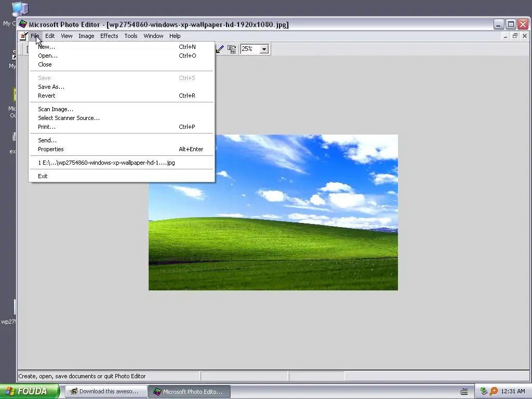Click the Microsoft Photo Edito... taskbar button
The image size is (532, 399).
coord(189,392)
